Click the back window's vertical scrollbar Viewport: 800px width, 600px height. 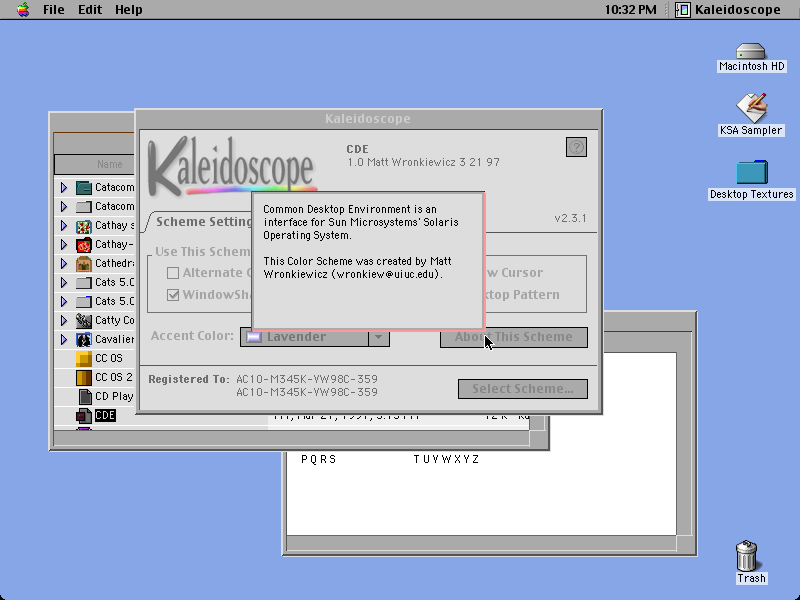[684, 444]
